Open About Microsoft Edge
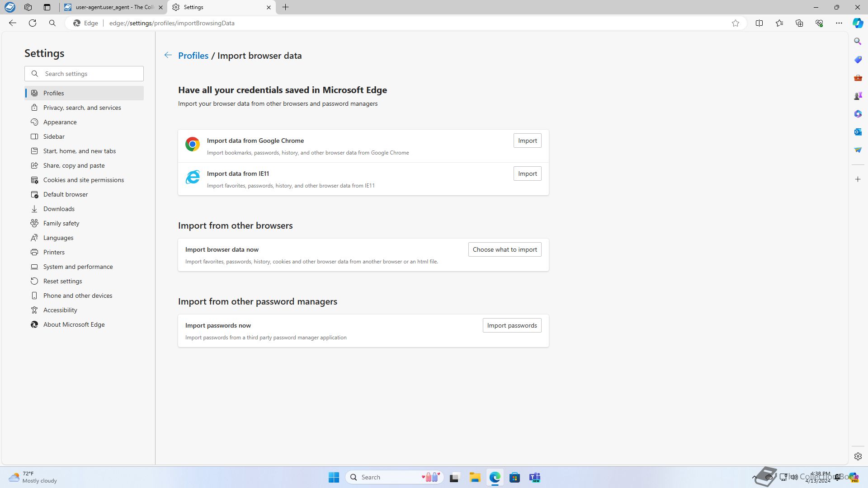 [x=84, y=324]
